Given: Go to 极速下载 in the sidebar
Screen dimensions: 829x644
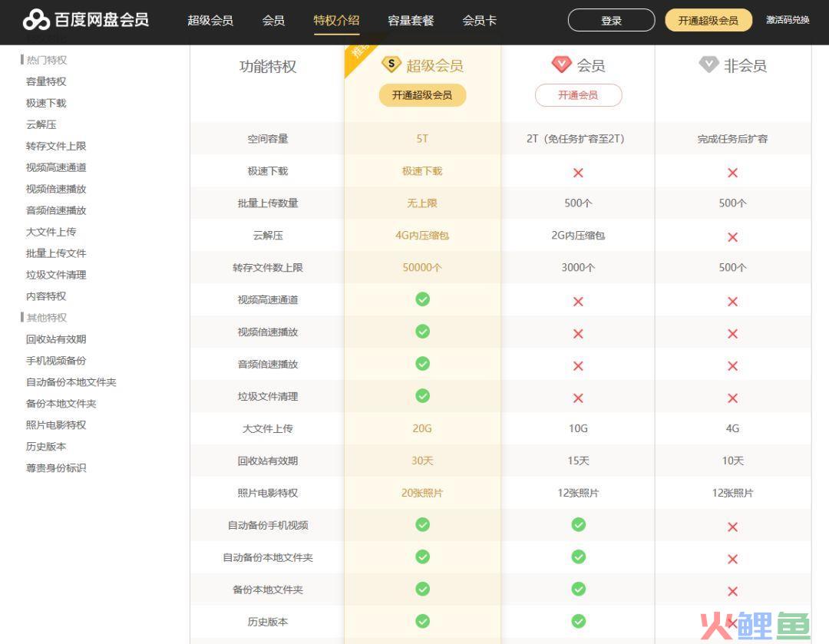Looking at the screenshot, I should [x=46, y=103].
